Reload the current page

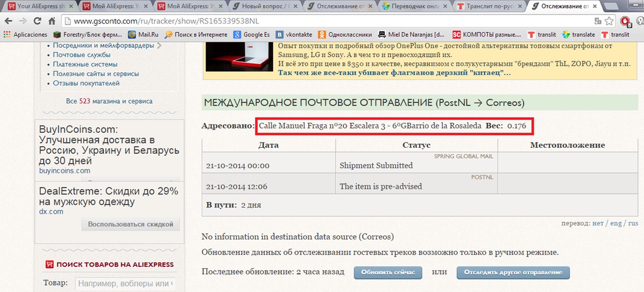(x=38, y=21)
